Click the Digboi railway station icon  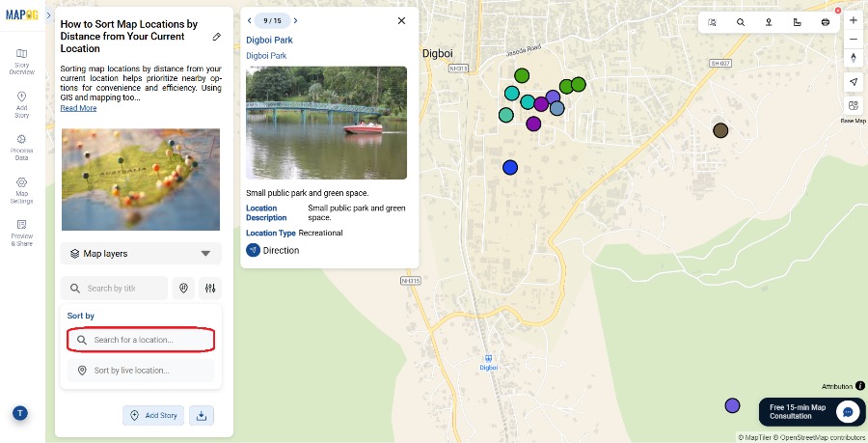(488, 359)
